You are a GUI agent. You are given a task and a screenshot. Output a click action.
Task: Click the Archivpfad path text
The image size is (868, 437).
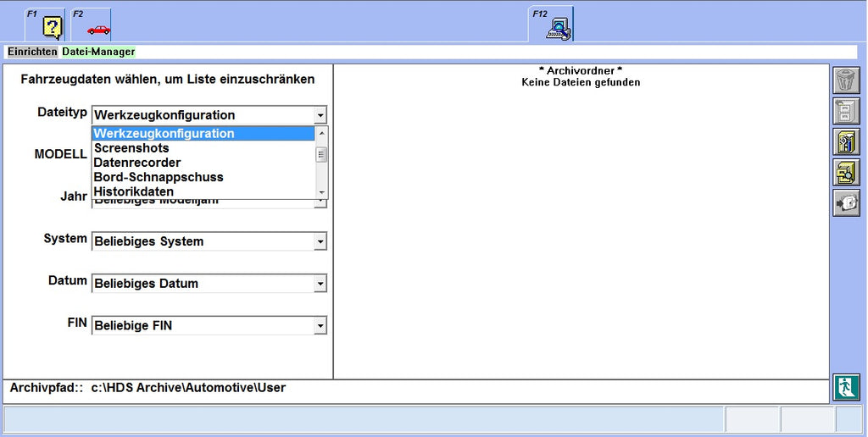coord(188,388)
